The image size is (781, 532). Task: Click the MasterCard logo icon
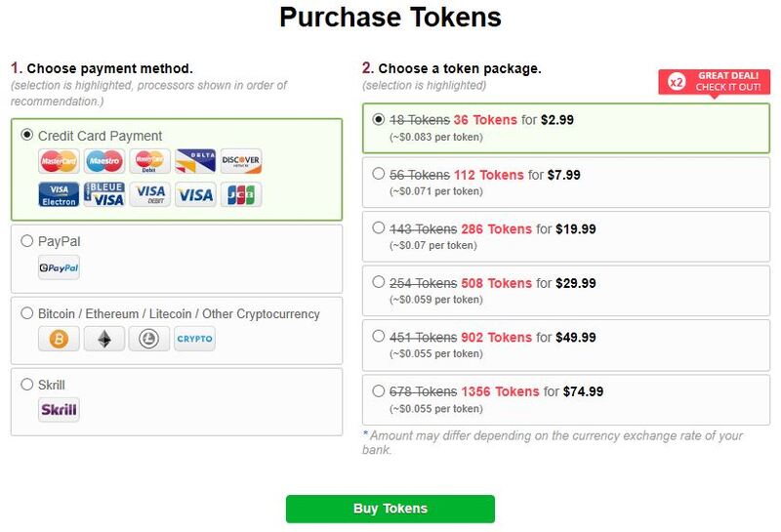(59, 161)
